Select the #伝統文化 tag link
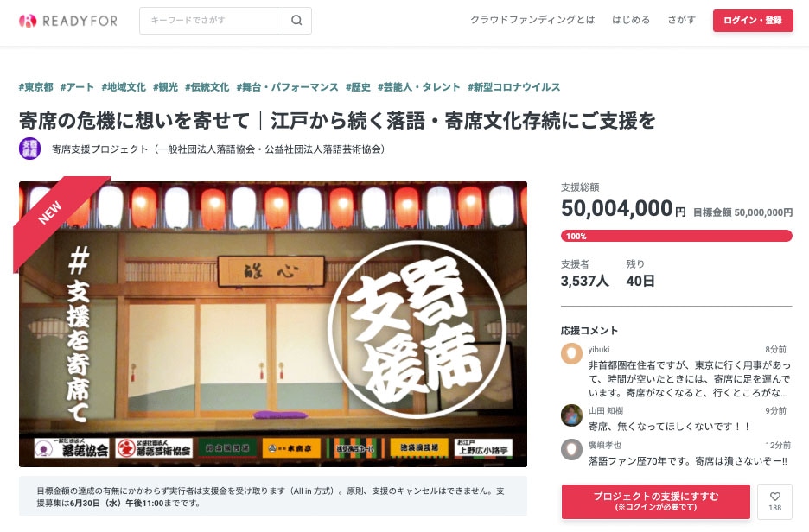Image resolution: width=809 pixels, height=532 pixels. pyautogui.click(x=207, y=87)
